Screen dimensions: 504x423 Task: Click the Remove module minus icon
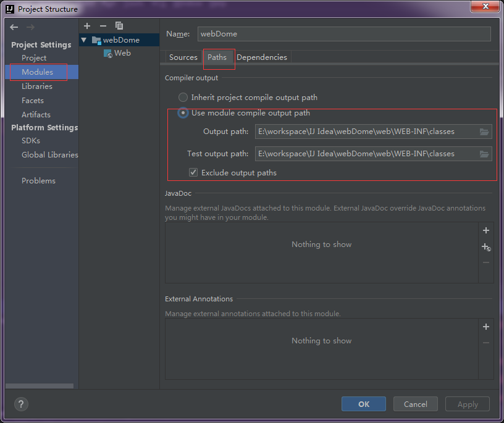pos(103,26)
